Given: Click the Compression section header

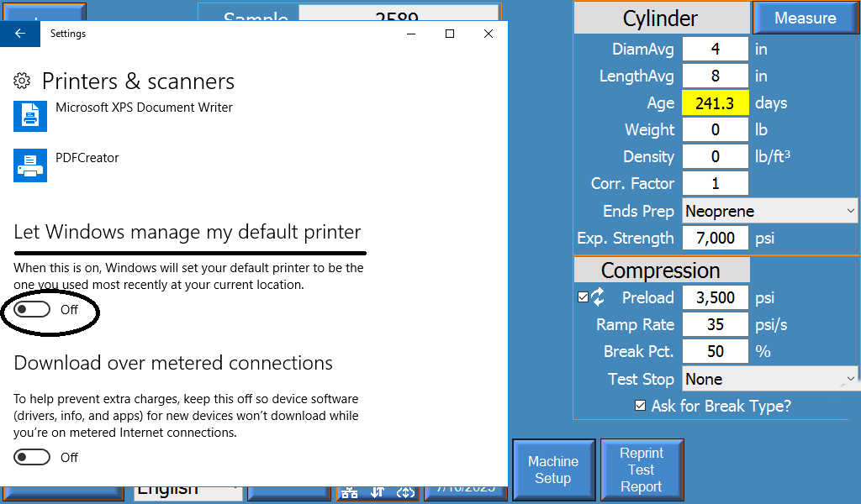Looking at the screenshot, I should tap(661, 270).
